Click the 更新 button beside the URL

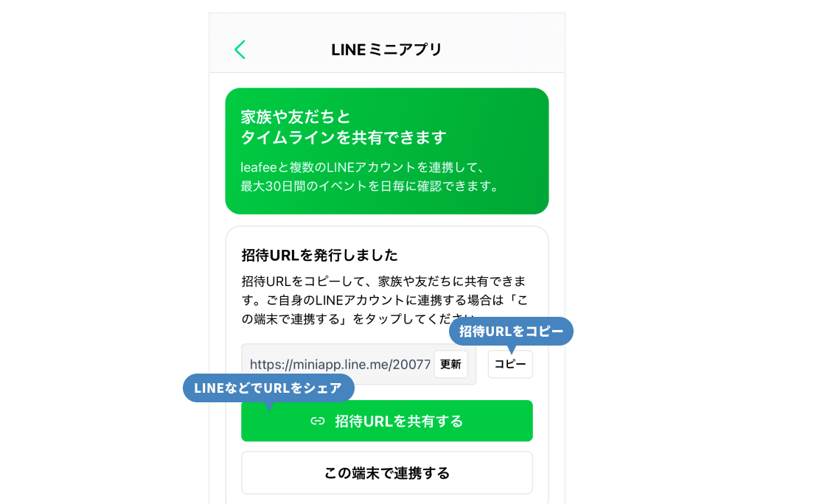tap(450, 364)
